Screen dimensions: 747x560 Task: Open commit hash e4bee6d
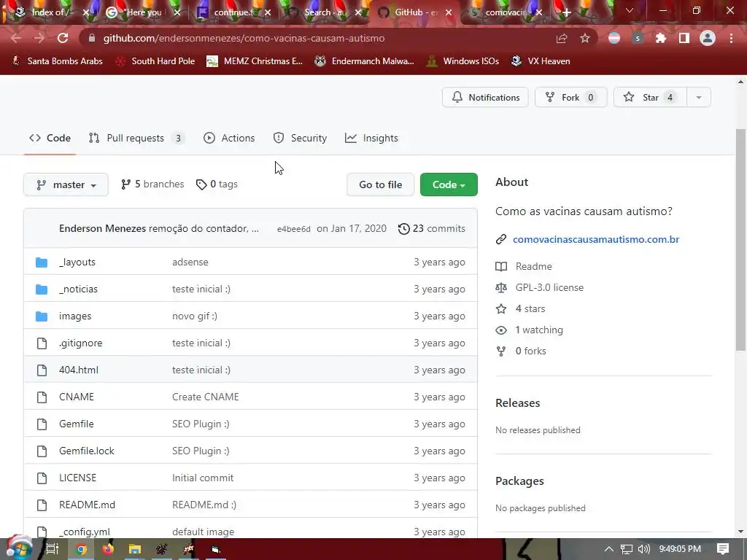coord(293,229)
